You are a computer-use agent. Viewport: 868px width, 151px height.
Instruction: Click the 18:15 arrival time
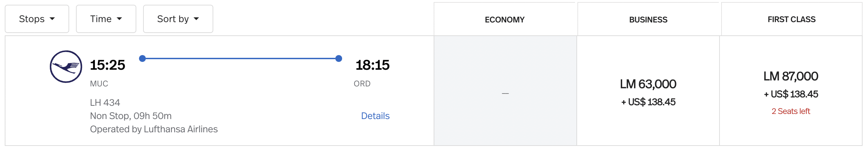tap(372, 65)
